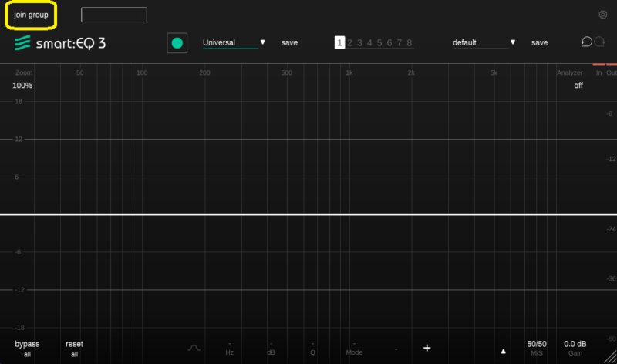Switch to state slot 4
Viewport: 617px width, 364px height.
click(x=369, y=43)
